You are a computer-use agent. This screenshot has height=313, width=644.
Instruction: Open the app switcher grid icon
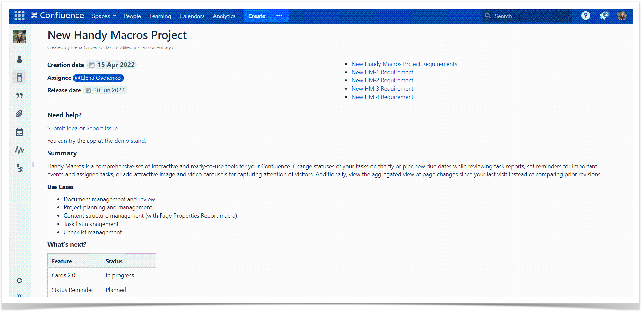tap(19, 16)
